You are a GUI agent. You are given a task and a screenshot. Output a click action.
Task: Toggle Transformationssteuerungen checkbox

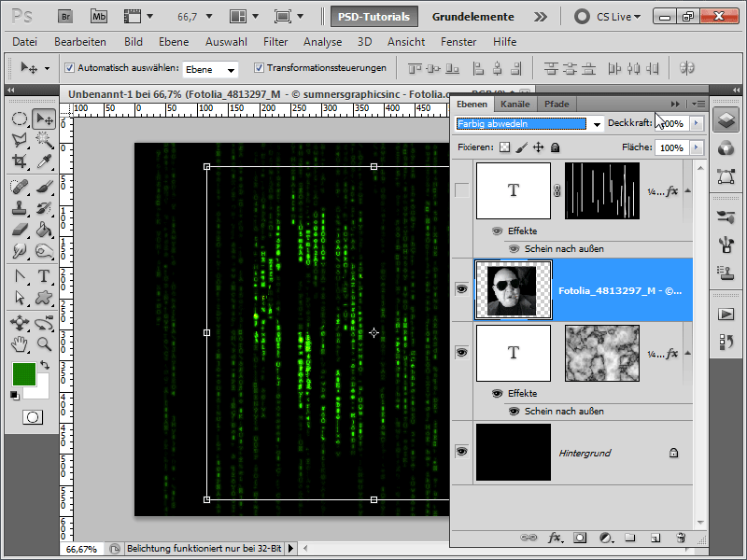(x=259, y=67)
